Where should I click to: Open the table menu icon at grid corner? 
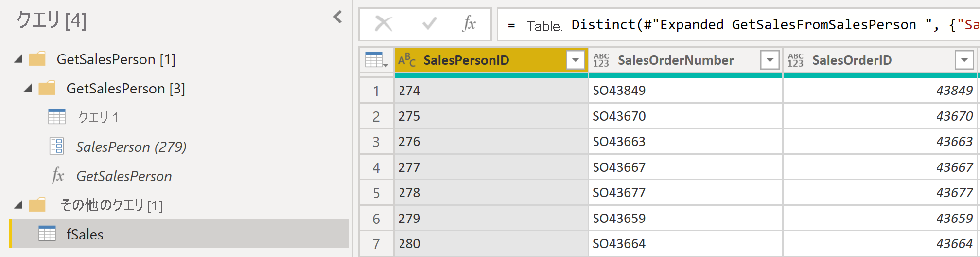point(376,60)
